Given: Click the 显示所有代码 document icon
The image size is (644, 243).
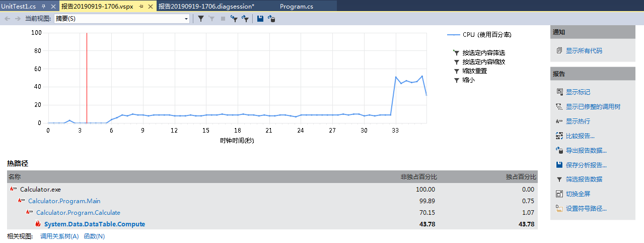Looking at the screenshot, I should 559,51.
